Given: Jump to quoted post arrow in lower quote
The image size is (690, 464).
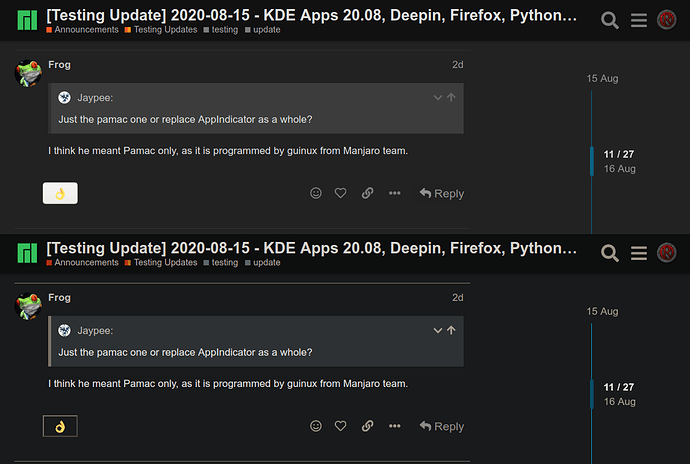Looking at the screenshot, I should click(451, 330).
